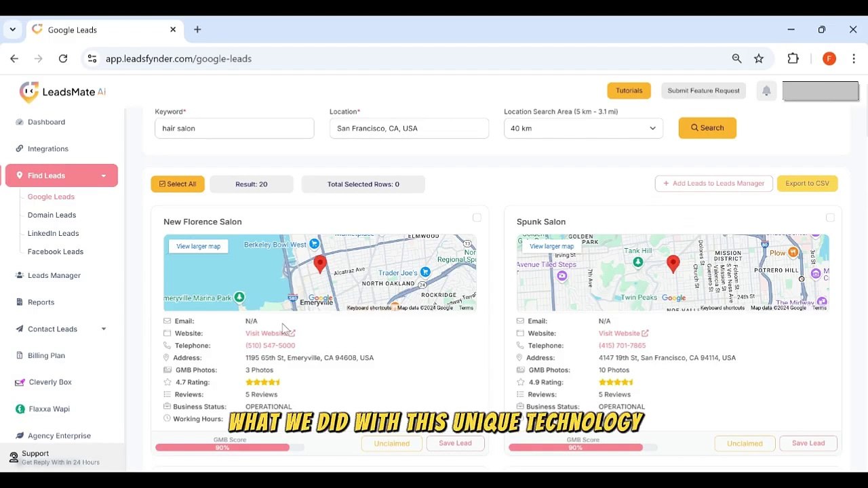Viewport: 868px width, 488px height.
Task: Click Spunk Salon star rating
Action: point(616,382)
